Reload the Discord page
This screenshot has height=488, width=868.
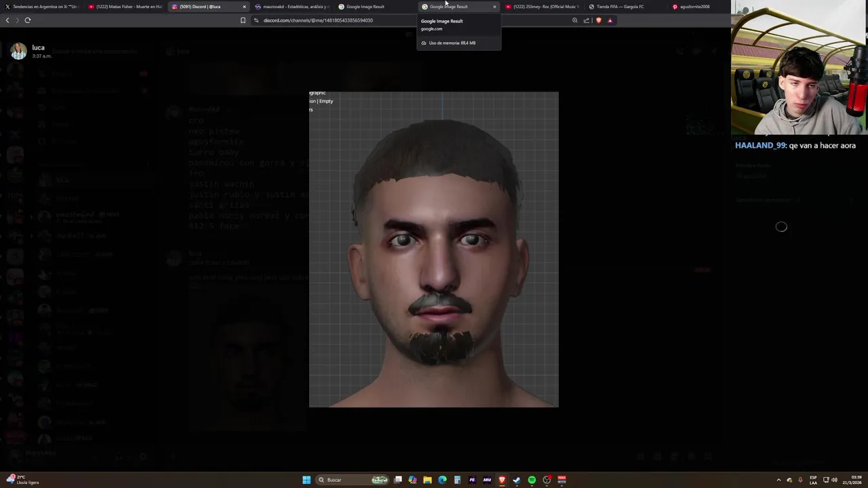click(28, 20)
